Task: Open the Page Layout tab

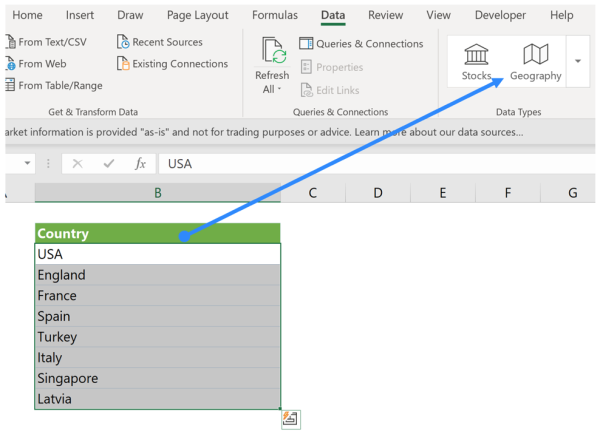Action: 198,15
